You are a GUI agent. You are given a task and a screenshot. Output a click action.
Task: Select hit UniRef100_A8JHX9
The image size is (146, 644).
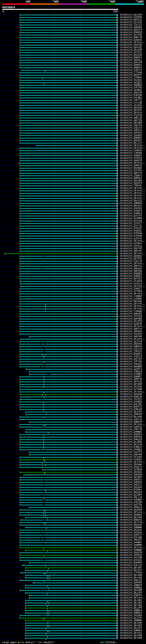pyautogui.click(x=131, y=15)
